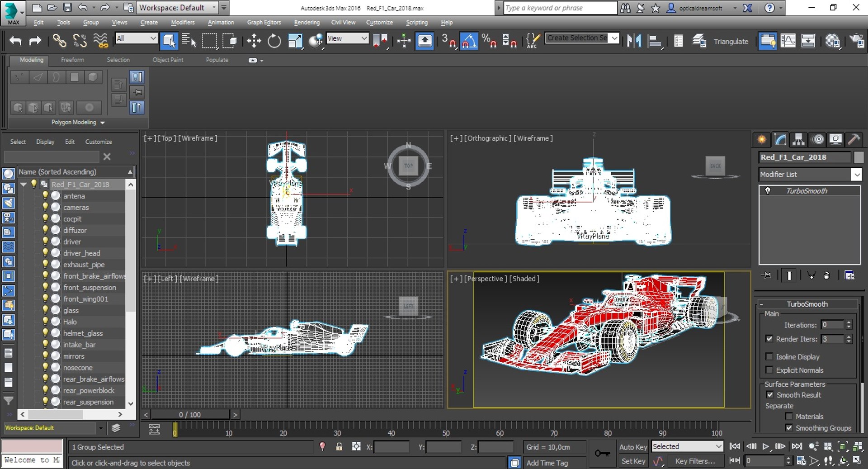Click the Set Keys key icon
Image resolution: width=868 pixels, height=469 pixels.
[602, 453]
